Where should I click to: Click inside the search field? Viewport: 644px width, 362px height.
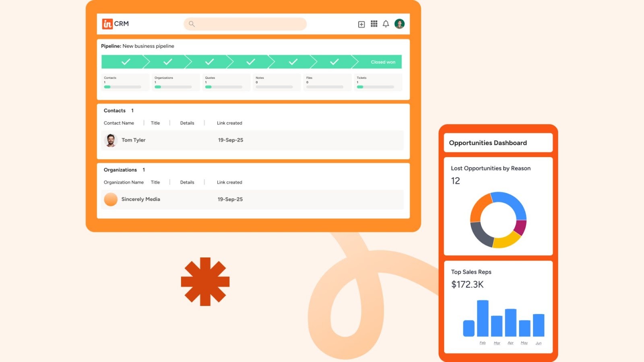pos(246,24)
